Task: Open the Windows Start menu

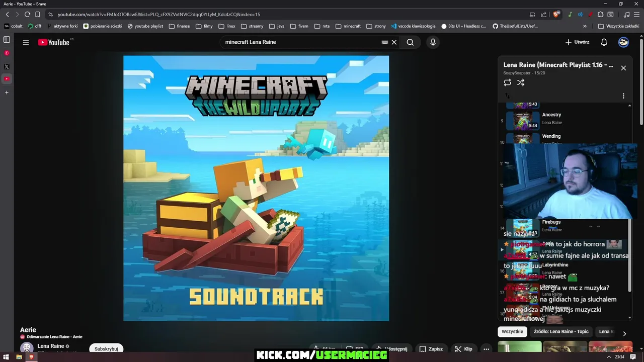Action: (6, 357)
